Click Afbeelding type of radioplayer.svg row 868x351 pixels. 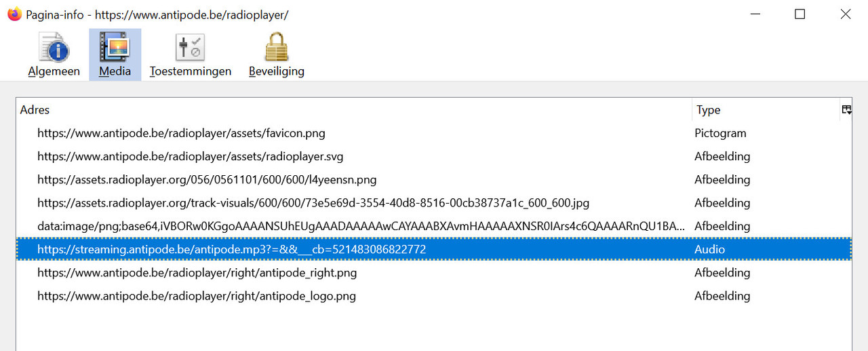click(x=722, y=156)
